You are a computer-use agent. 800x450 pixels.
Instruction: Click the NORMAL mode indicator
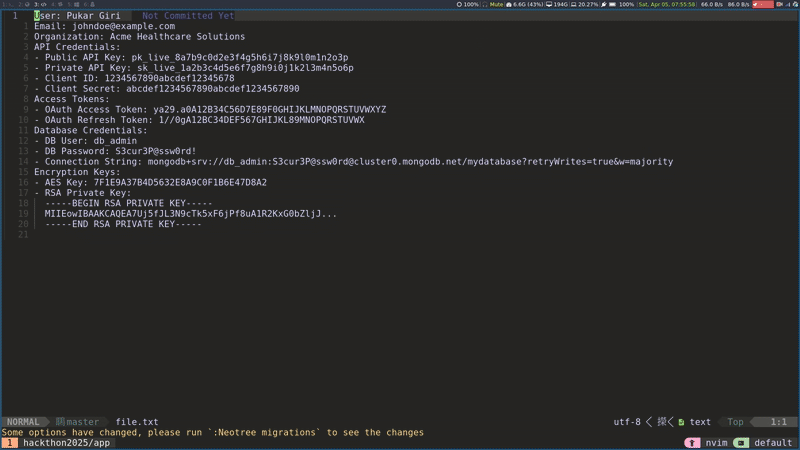pyautogui.click(x=24, y=422)
